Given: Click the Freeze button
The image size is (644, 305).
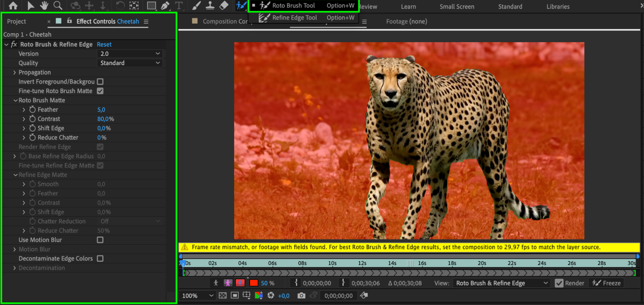Looking at the screenshot, I should click(x=607, y=283).
